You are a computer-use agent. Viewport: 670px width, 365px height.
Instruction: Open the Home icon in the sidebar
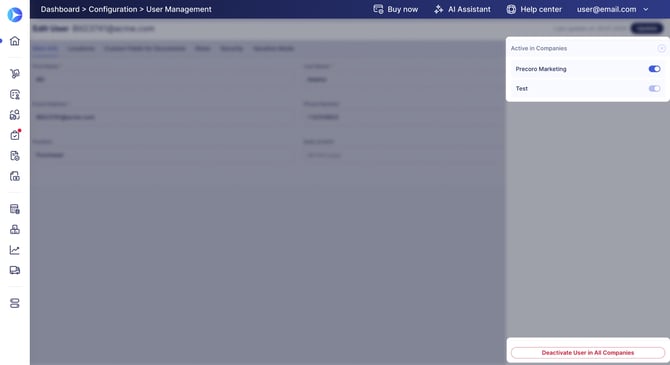tap(15, 41)
